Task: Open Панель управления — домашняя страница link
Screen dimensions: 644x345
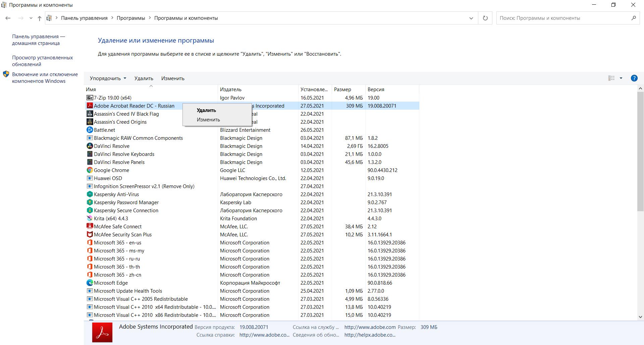Action: coord(39,40)
